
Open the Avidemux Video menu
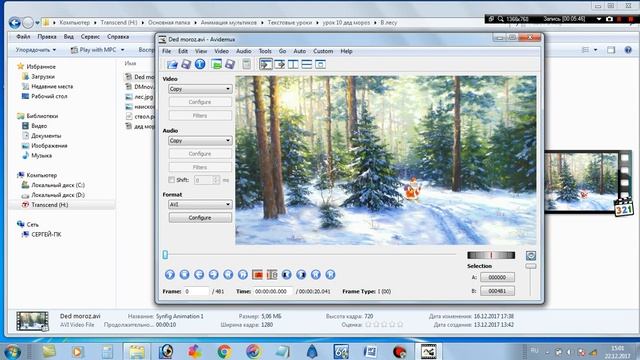[222, 51]
